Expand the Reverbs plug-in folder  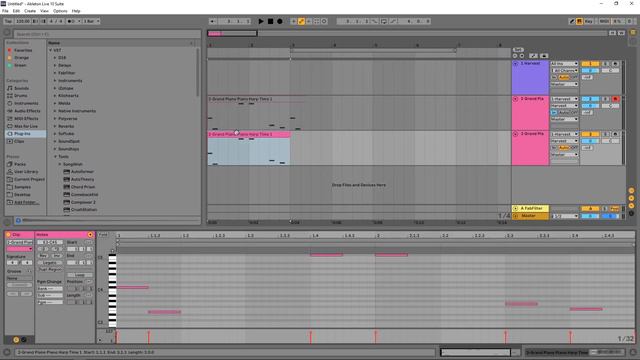pyautogui.click(x=55, y=126)
